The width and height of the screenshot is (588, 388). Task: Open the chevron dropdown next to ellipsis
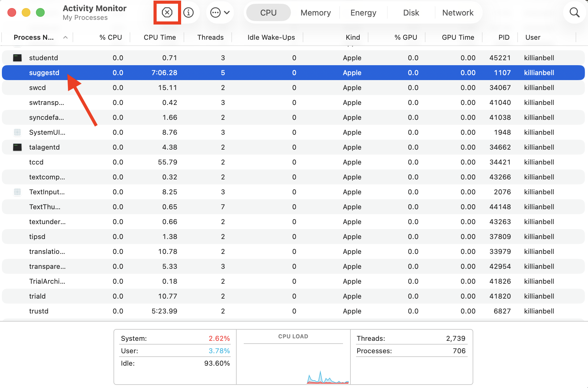[226, 12]
